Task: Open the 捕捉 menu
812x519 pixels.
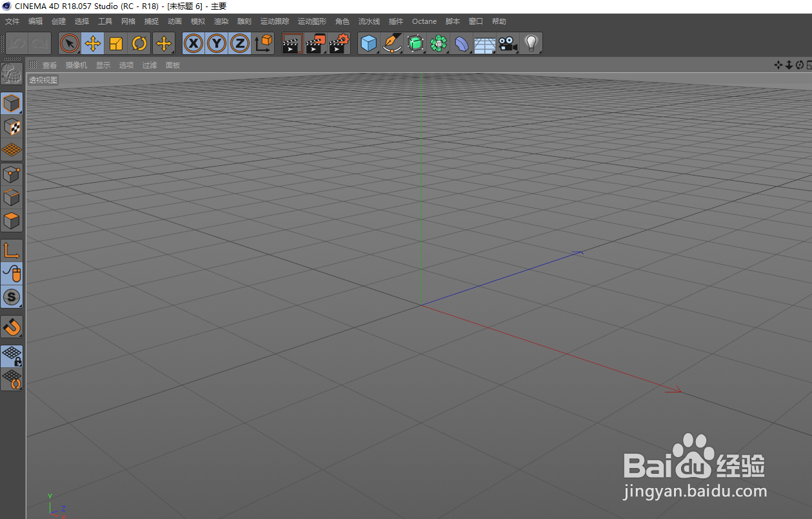Action: point(152,21)
